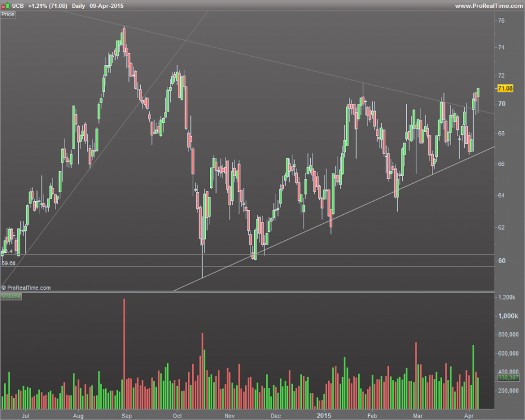Click the 72 price axis label
Screen dimensions: 525x420
click(x=501, y=76)
